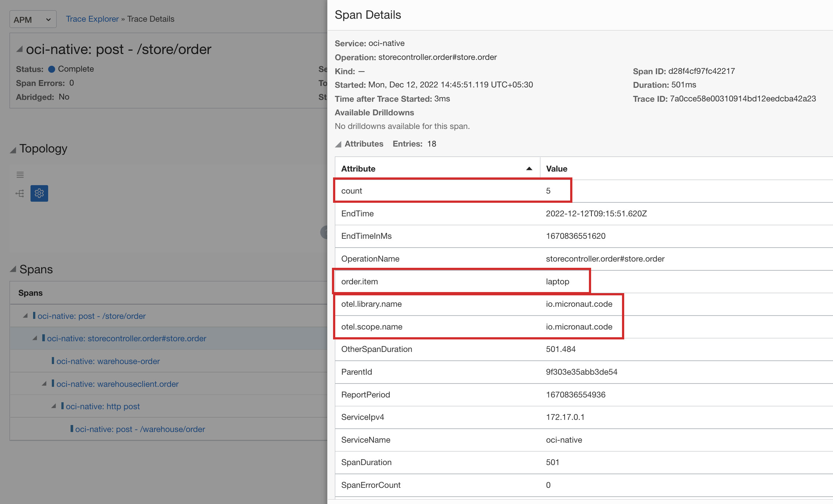Open span oci-native: warehouse-order
833x504 pixels.
click(108, 361)
